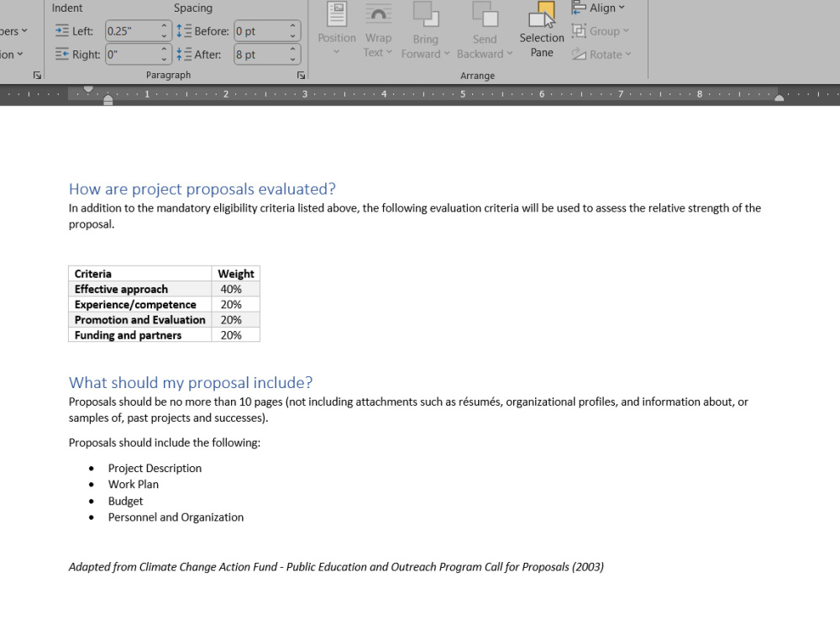
Task: Click the Group icon
Action: point(580,31)
